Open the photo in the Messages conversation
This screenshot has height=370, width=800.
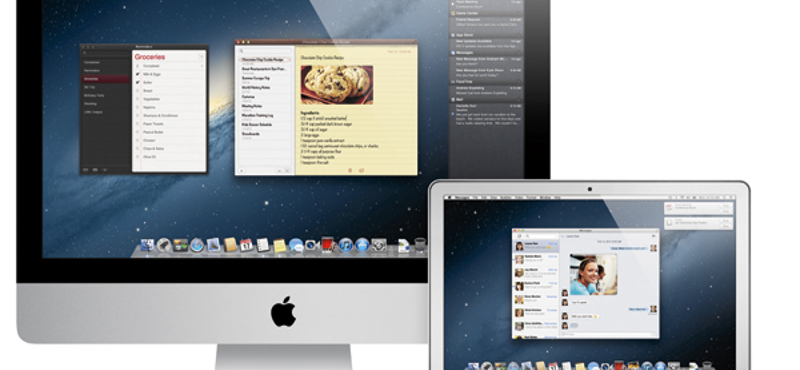(593, 275)
